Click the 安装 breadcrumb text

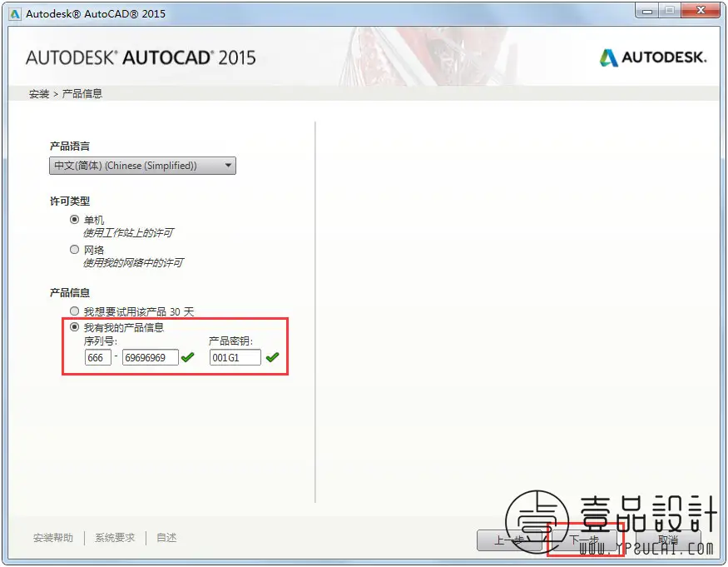39,94
